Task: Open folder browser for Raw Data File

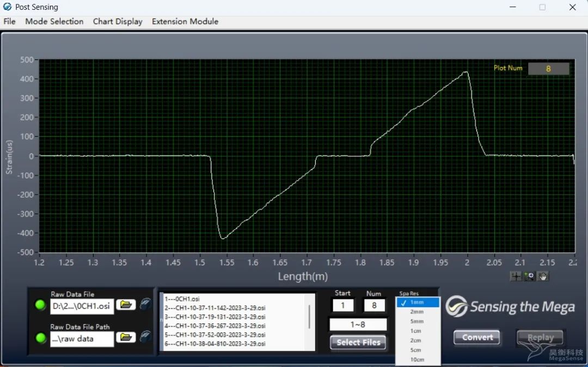Action: coord(126,305)
